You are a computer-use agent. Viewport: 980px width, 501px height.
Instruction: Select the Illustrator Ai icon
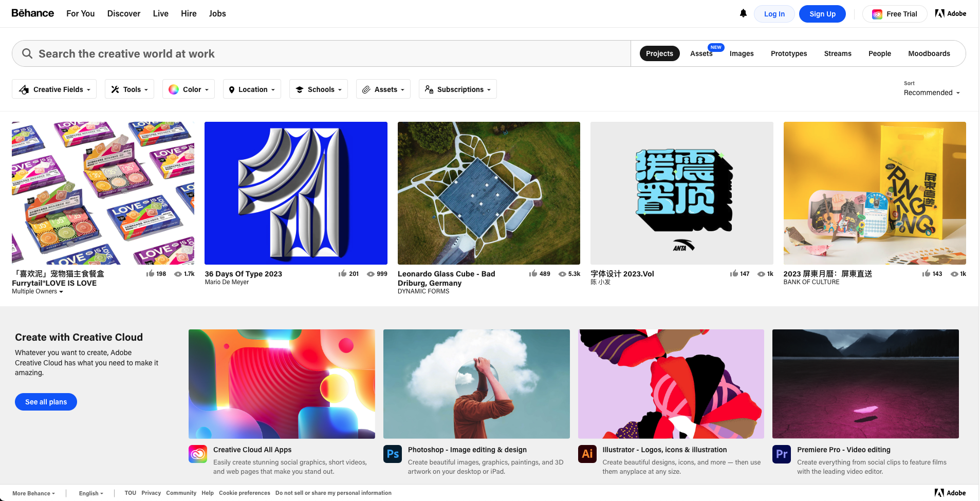click(x=587, y=454)
